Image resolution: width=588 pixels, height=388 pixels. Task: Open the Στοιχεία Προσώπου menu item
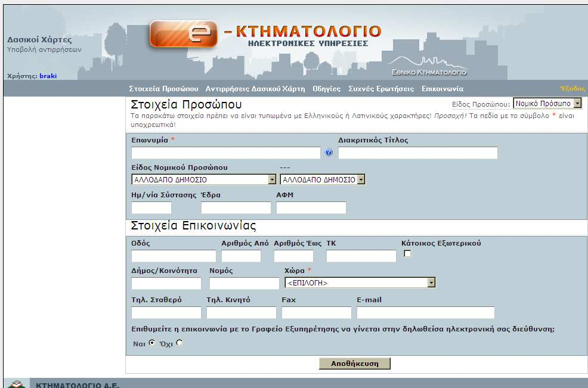[163, 89]
